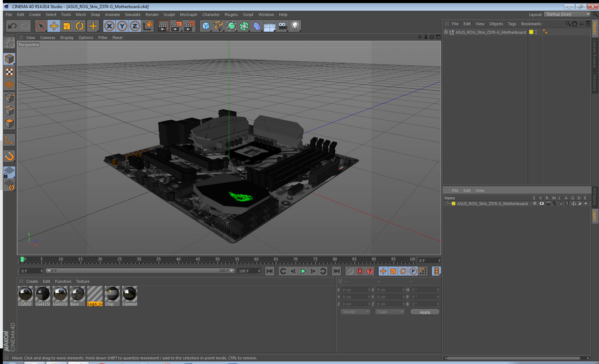Click Render View clapperboard icon
The height and width of the screenshot is (364, 599).
click(163, 26)
